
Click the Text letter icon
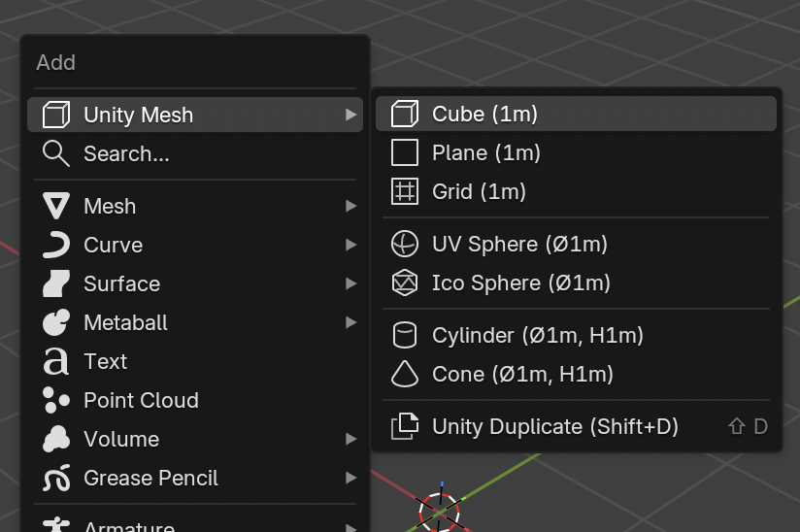[56, 362]
